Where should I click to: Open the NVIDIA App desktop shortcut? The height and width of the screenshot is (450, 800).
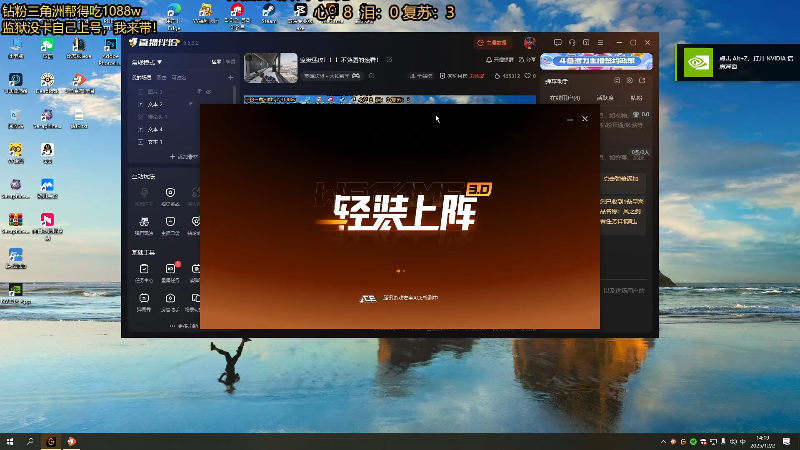click(15, 294)
